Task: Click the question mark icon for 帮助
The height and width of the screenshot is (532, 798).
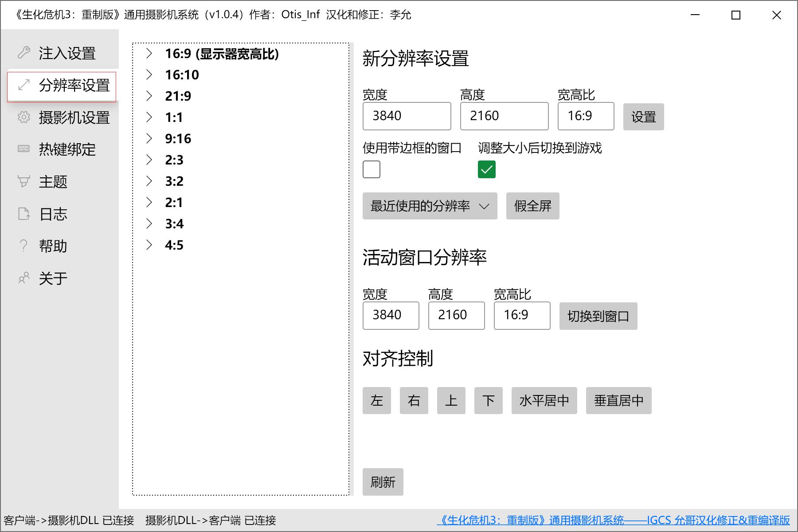Action: click(24, 246)
